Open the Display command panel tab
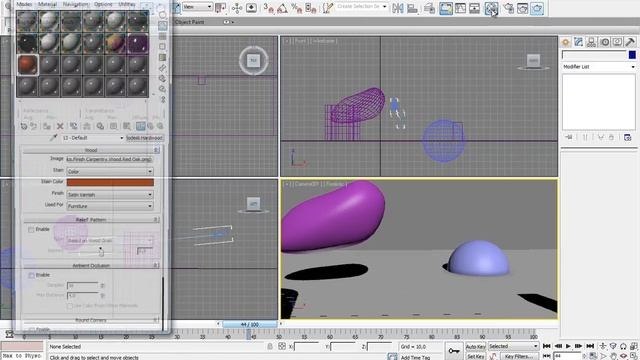The height and width of the screenshot is (360, 640). (x=617, y=42)
